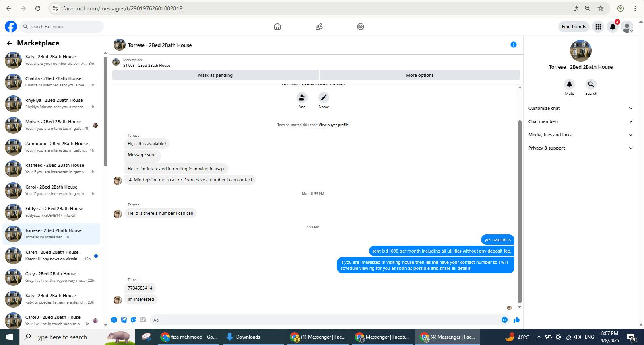
Task: Expand Customize chat section
Action: [x=580, y=108]
